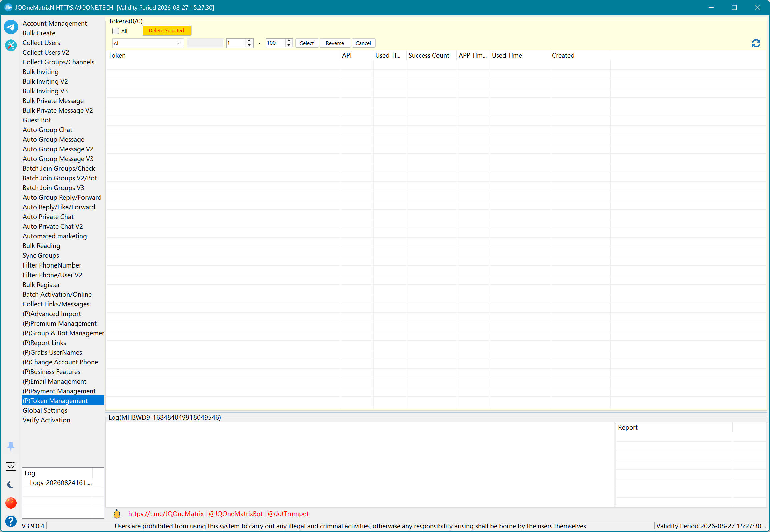
Task: Increase the range start value
Action: [x=249, y=41]
